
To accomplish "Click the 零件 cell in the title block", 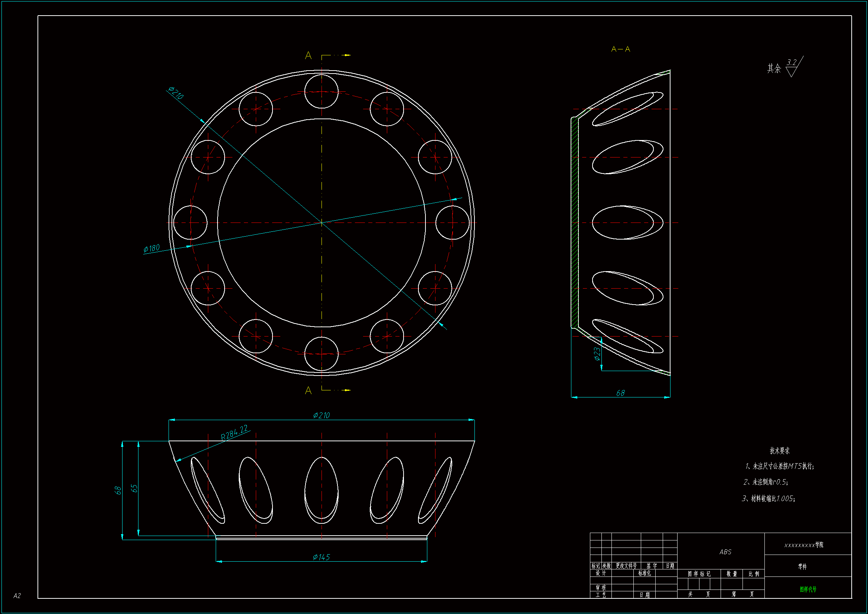I will tap(802, 566).
